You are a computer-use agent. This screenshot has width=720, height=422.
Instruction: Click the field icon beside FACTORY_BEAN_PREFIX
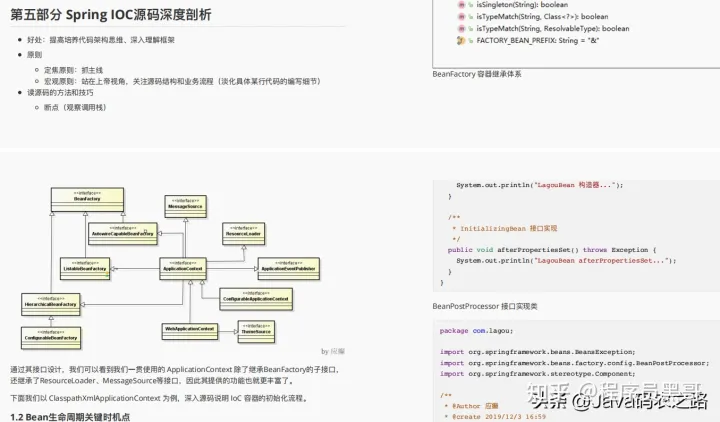coord(461,40)
